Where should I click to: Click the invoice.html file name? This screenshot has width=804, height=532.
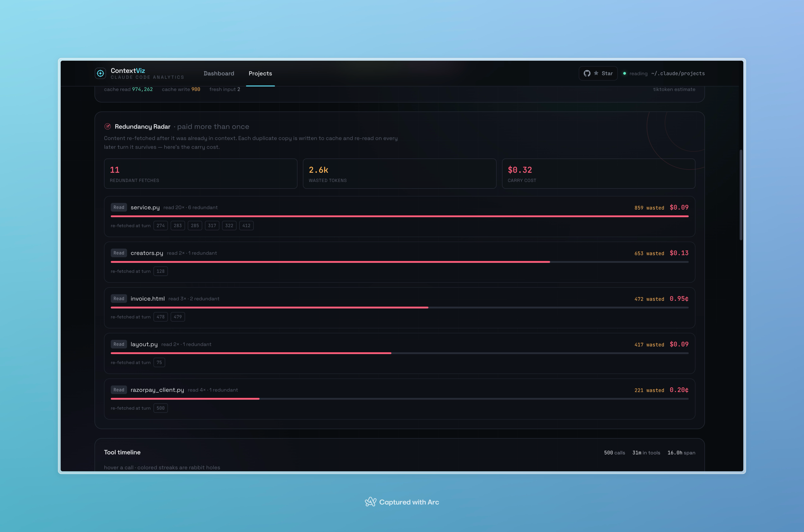(148, 299)
